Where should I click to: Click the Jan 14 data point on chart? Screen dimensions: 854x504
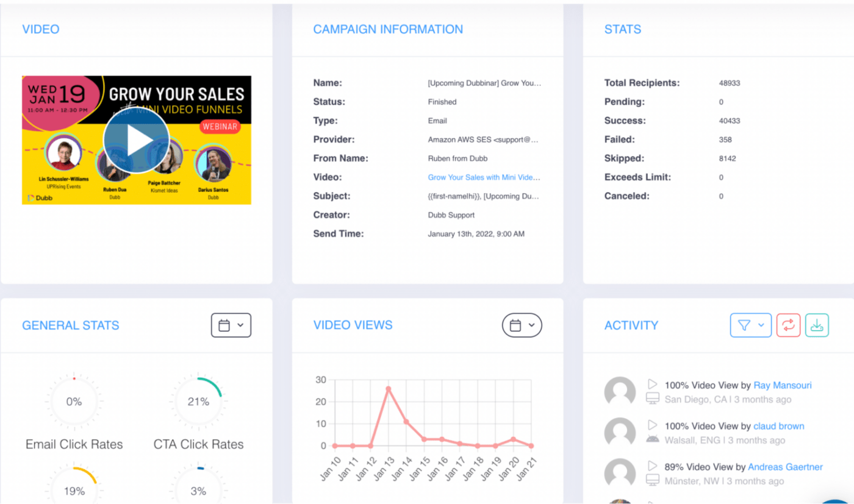tap(406, 422)
